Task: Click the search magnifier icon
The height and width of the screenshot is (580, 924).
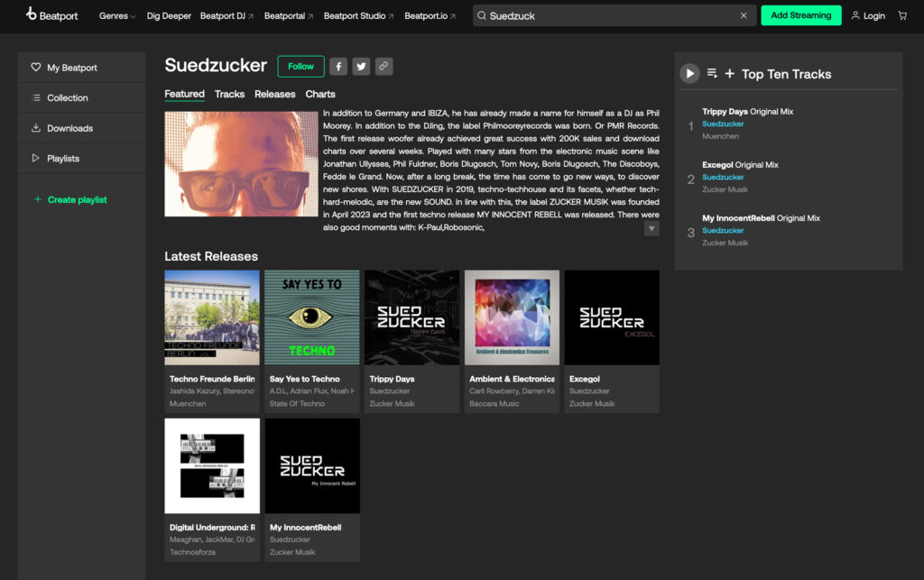Action: tap(482, 16)
